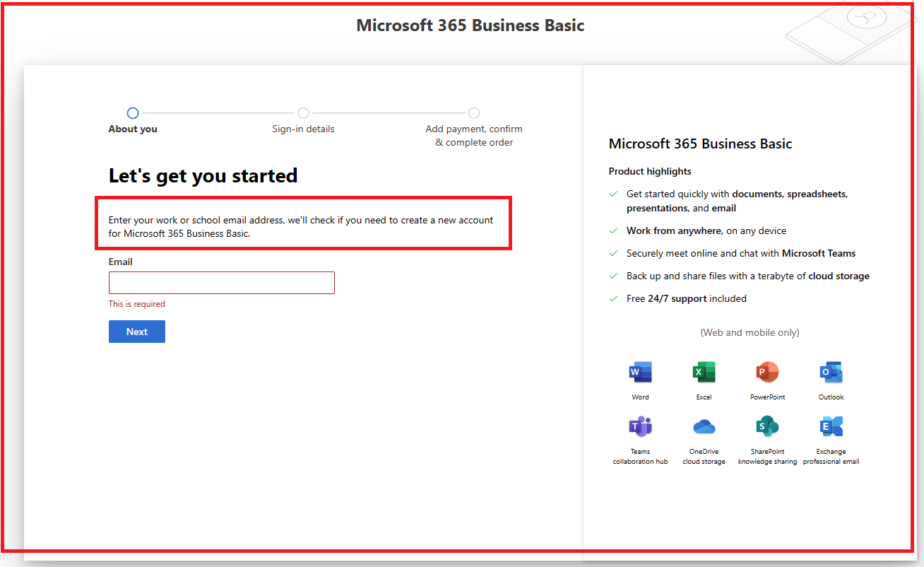Click the checkmark beside Work from anywhere
924x567 pixels.
(x=613, y=230)
